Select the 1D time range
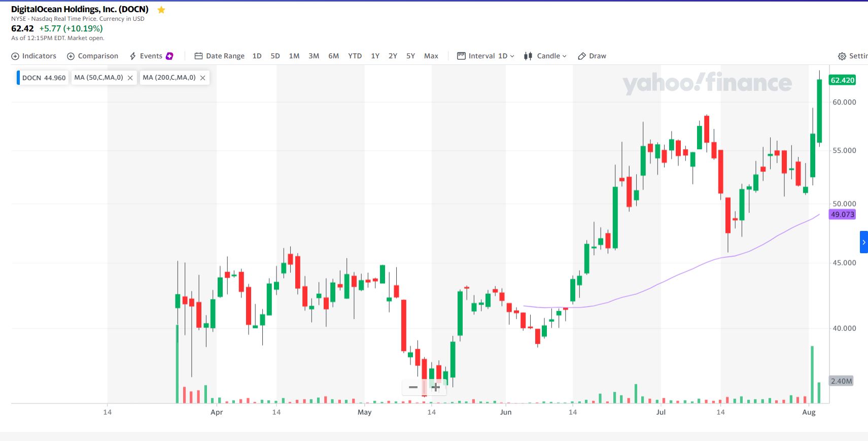868x441 pixels. pyautogui.click(x=257, y=56)
